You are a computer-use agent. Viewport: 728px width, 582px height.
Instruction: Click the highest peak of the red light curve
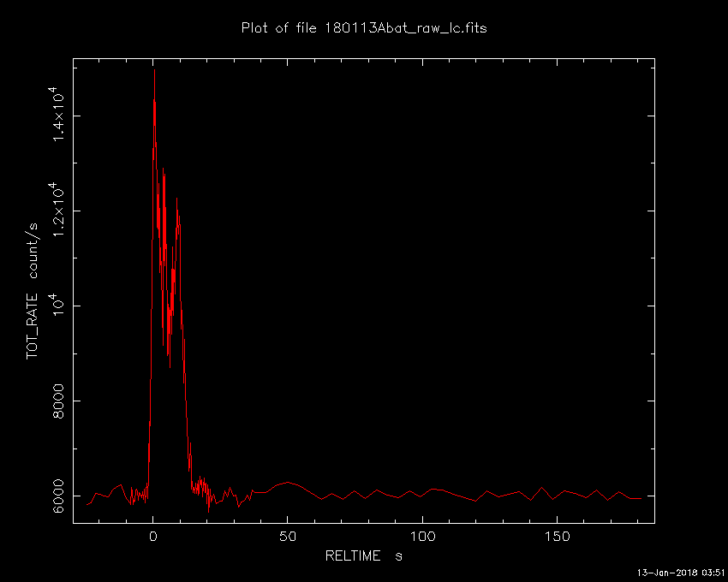tap(154, 70)
